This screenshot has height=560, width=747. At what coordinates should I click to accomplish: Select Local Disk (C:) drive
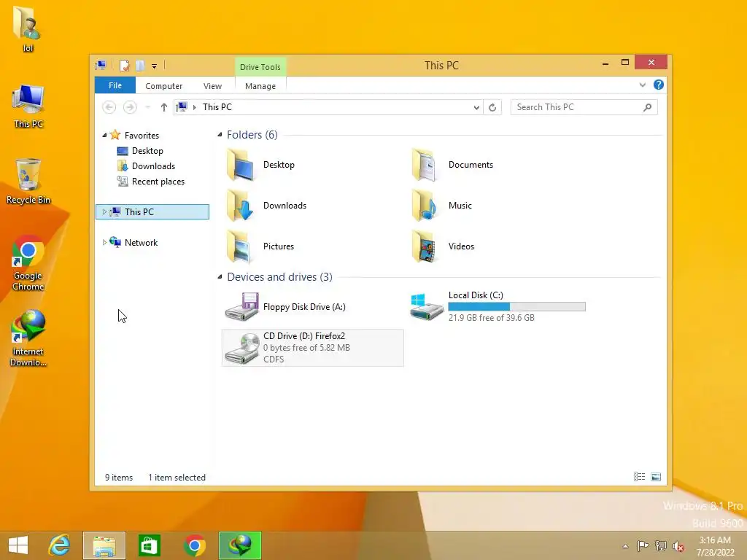pyautogui.click(x=498, y=307)
